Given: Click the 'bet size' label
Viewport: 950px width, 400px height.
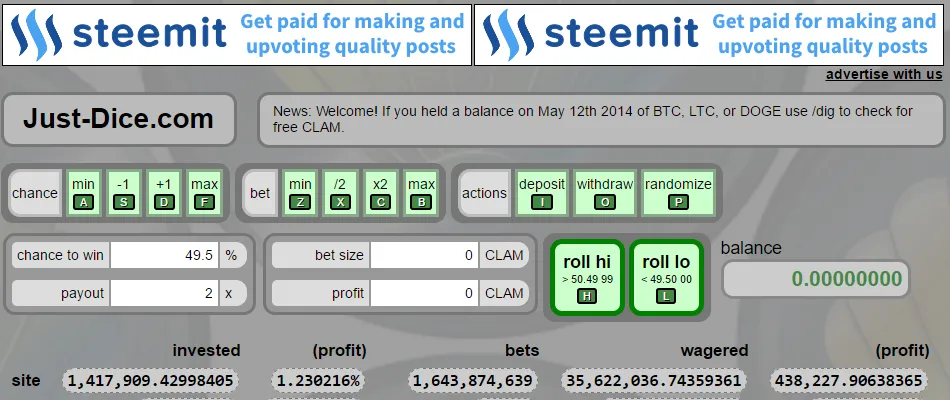Looking at the screenshot, I should click(x=321, y=255).
